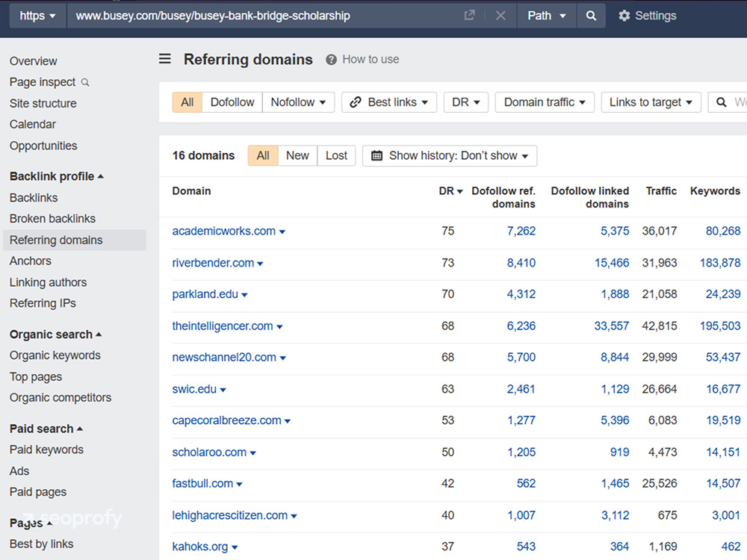Screen dimensions: 747x560
Task: Open Backlinks in the sidebar
Action: 34,198
